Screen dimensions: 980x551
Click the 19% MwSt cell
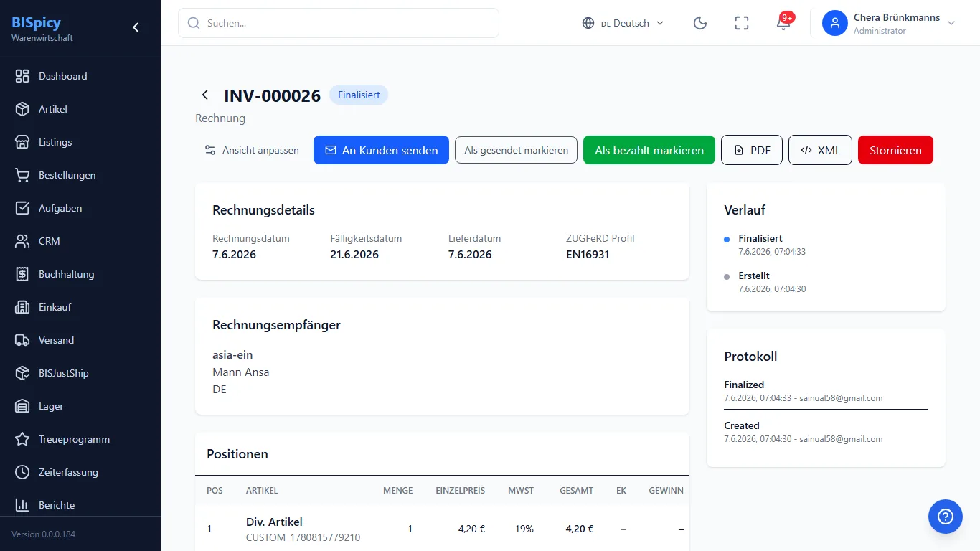click(524, 529)
